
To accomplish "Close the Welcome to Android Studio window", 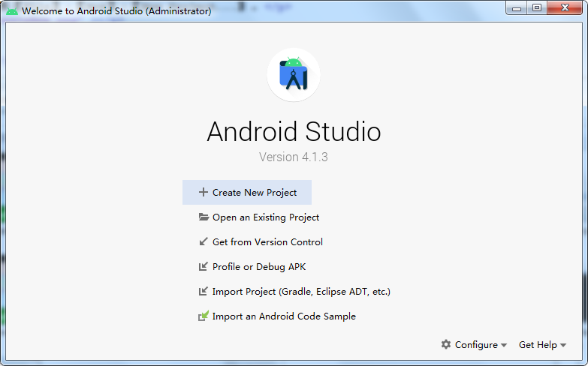I will tap(565, 7).
